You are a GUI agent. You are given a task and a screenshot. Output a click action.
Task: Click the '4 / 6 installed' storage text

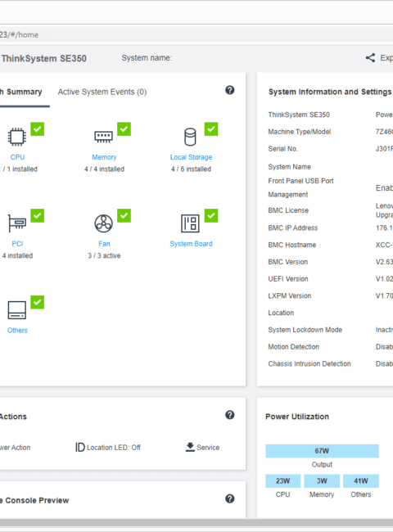tap(191, 169)
